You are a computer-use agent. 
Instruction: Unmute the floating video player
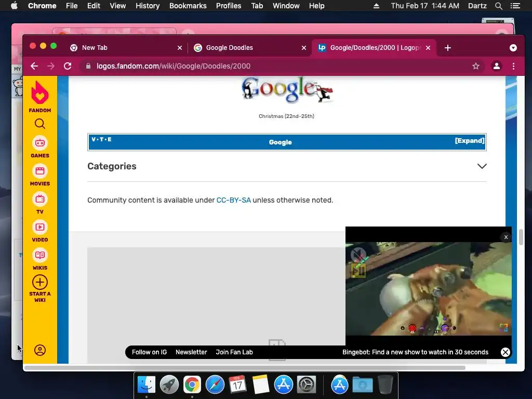(358, 255)
